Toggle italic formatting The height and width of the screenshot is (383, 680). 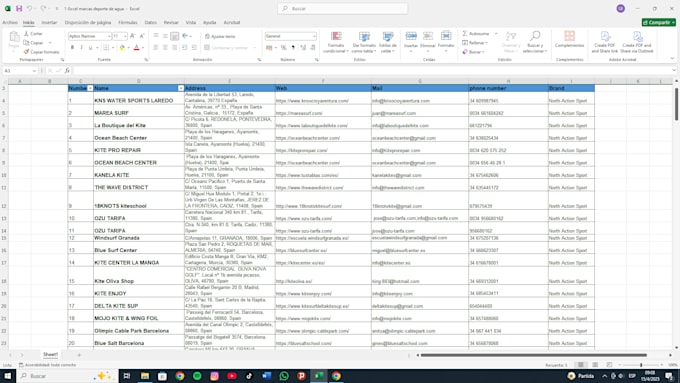(81, 48)
